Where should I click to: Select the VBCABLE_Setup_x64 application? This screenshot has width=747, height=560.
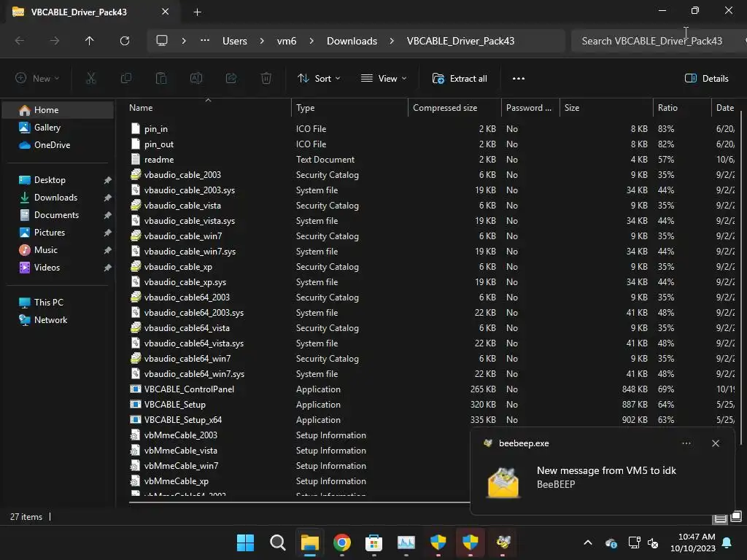(183, 420)
